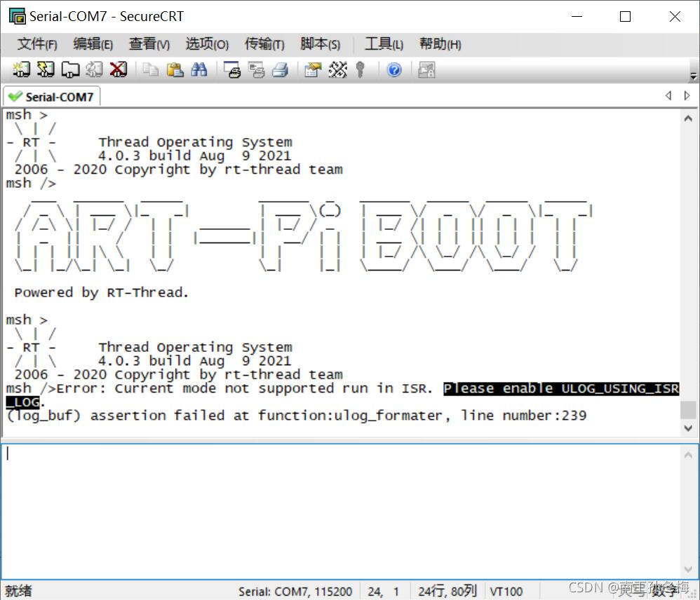The image size is (700, 600).
Task: Open the 编辑(E) menu
Action: 93,44
